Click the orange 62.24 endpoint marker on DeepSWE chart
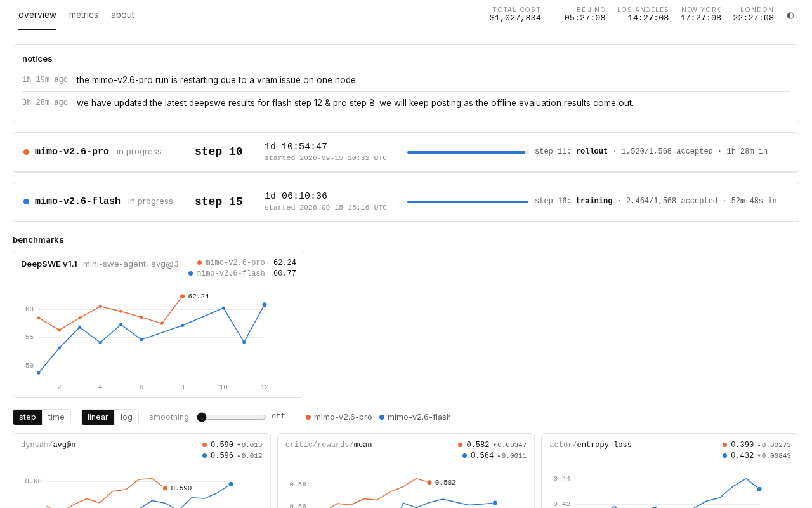Image resolution: width=812 pixels, height=508 pixels. click(182, 297)
